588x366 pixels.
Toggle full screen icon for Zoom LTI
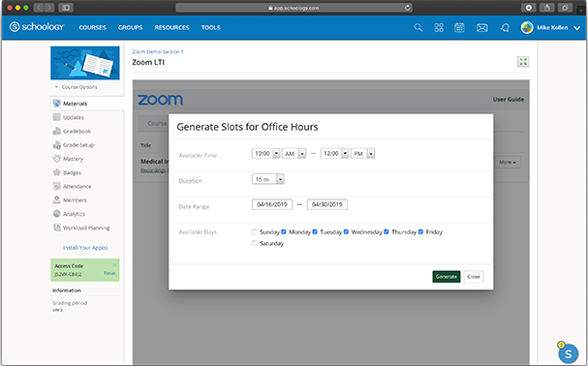tap(523, 62)
